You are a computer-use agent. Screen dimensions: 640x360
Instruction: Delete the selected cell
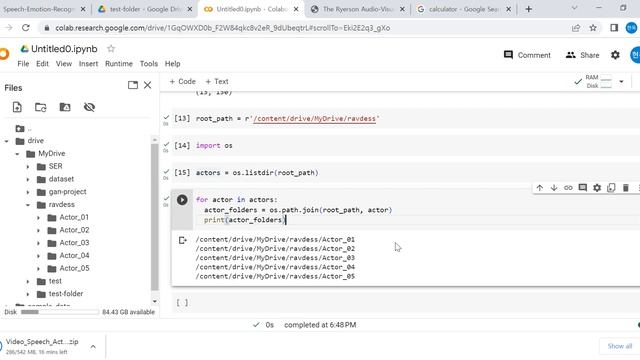point(625,188)
